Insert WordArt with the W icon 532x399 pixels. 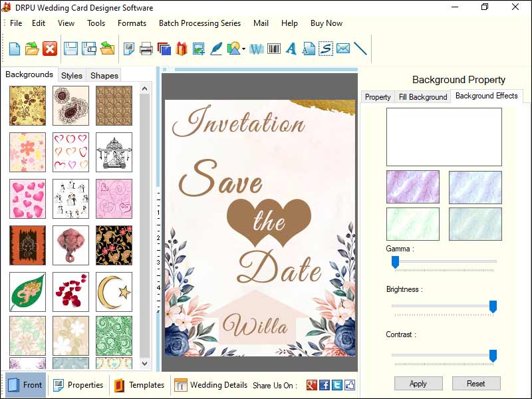(x=257, y=49)
